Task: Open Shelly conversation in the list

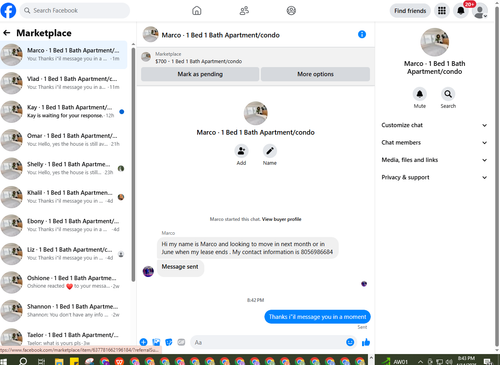Action: tap(63, 168)
